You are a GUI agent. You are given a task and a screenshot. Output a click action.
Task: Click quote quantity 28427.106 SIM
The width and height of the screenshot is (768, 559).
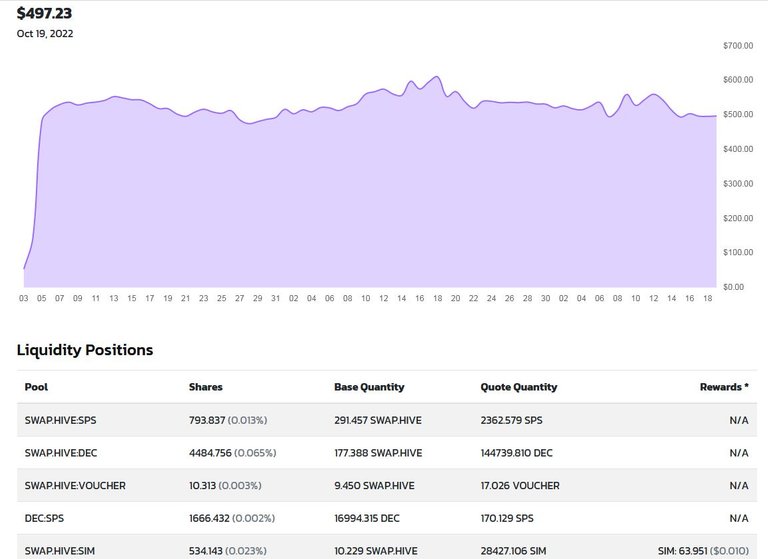pos(513,551)
